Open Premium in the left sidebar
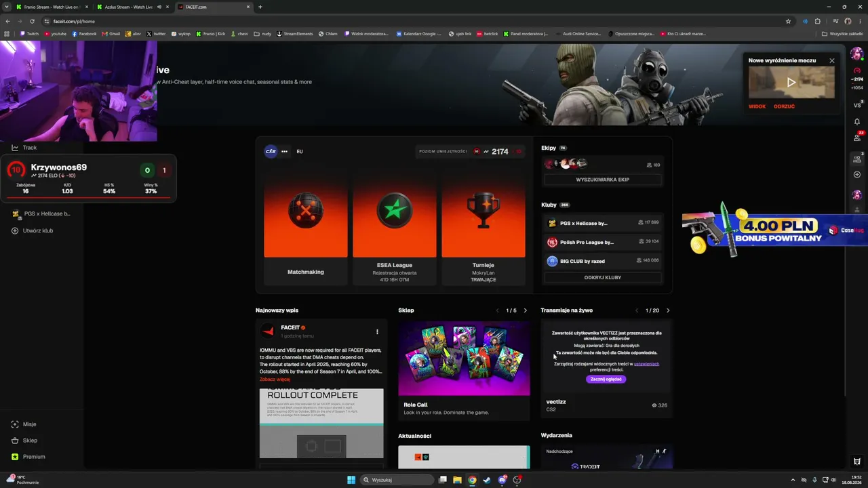This screenshot has width=868, height=488. coord(28,457)
